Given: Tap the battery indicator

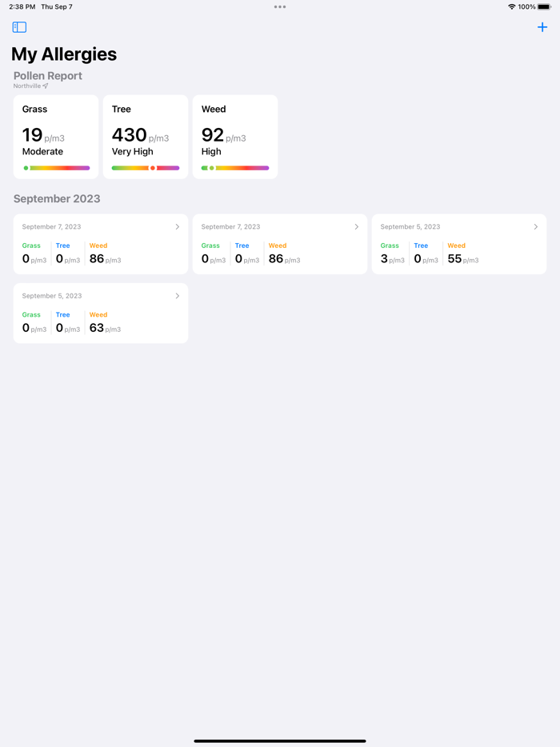Looking at the screenshot, I should click(x=545, y=6).
